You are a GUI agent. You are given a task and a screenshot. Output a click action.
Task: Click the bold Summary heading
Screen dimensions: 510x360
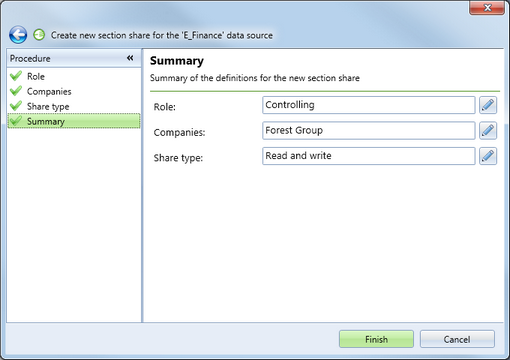[x=177, y=61]
